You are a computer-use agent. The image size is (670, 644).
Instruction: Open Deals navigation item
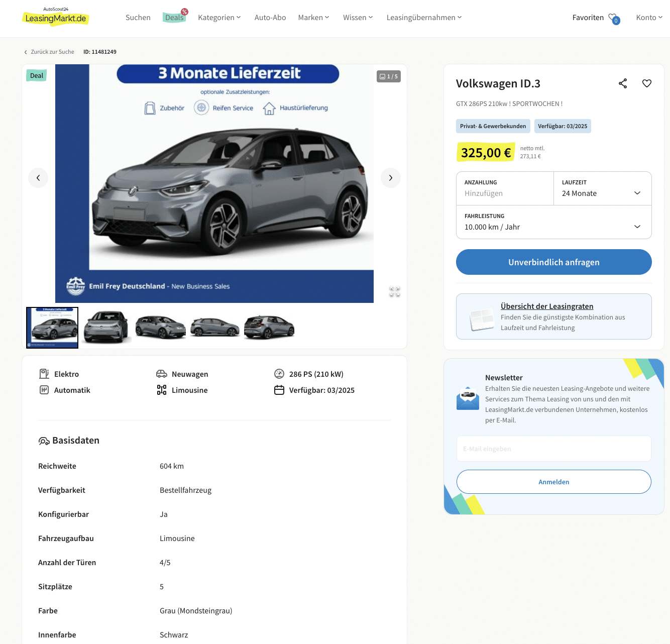pos(174,18)
